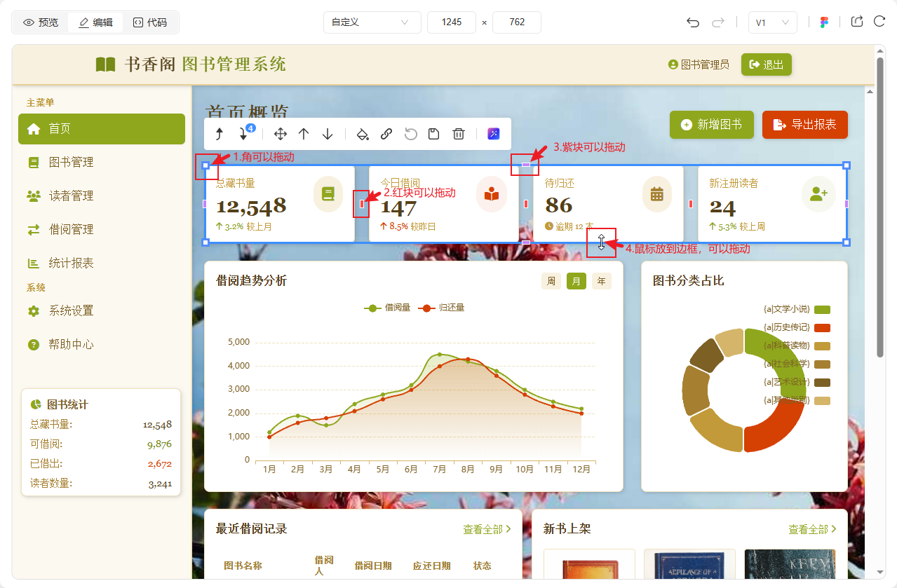Switch to the 预览 preview tab
Screen dimensions: 897x588
click(x=41, y=22)
